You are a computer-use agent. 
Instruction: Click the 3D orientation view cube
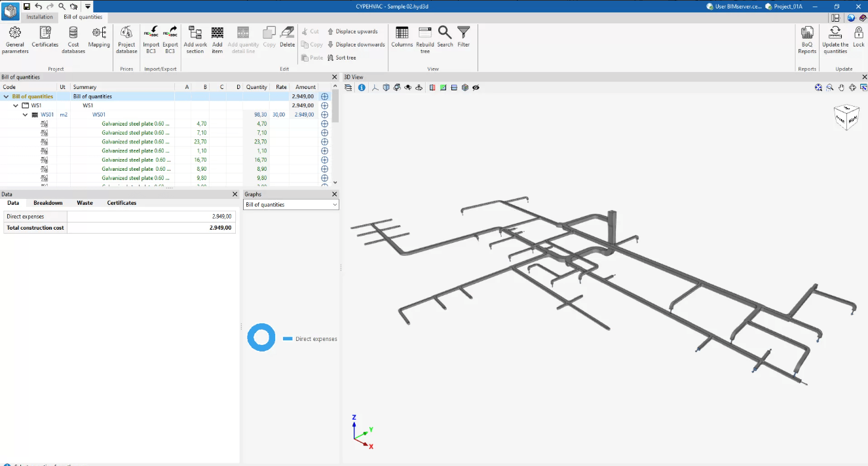pyautogui.click(x=846, y=117)
